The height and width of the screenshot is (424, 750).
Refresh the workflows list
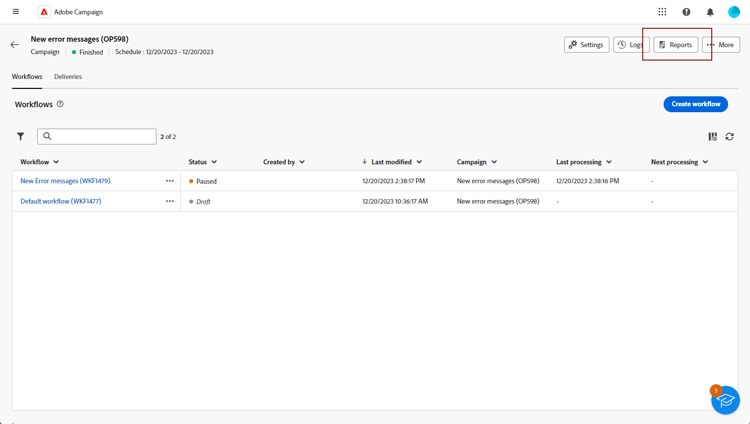730,136
